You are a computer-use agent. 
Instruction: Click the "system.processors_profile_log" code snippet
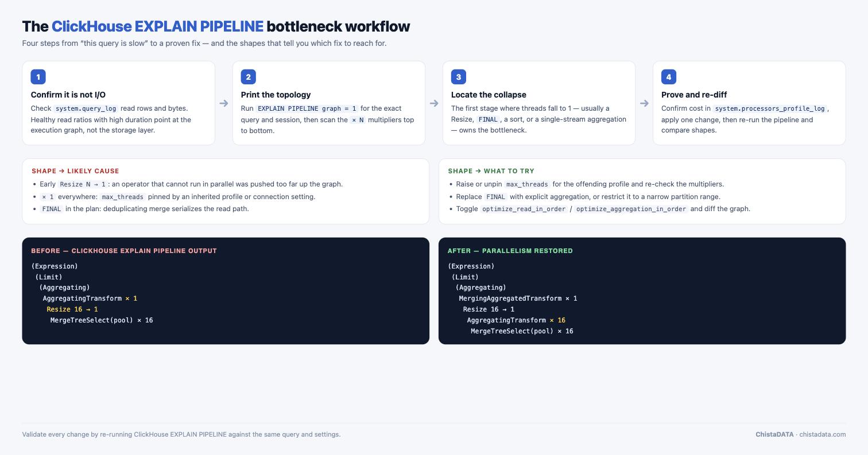770,108
